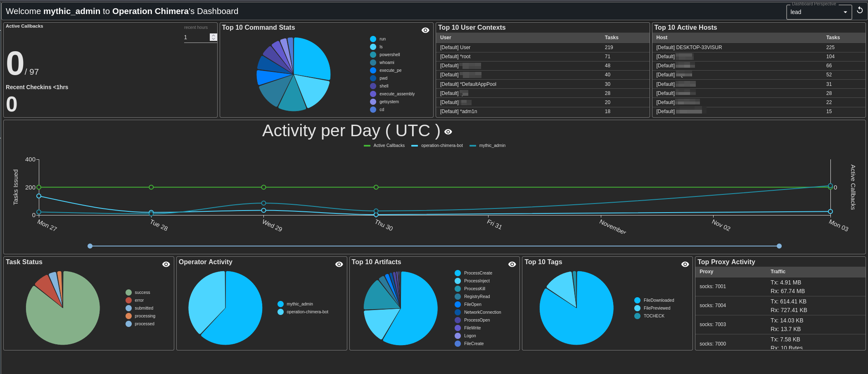Click the right handle of range slider

click(x=779, y=246)
